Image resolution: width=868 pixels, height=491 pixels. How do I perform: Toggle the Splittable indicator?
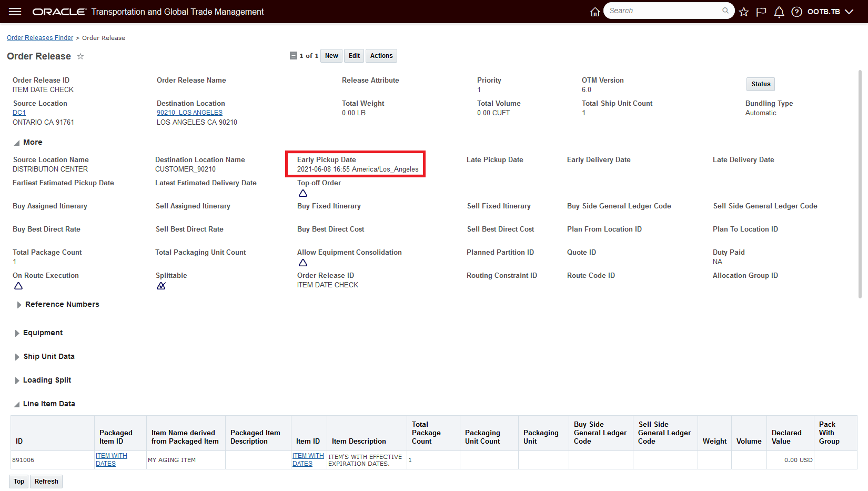click(162, 286)
